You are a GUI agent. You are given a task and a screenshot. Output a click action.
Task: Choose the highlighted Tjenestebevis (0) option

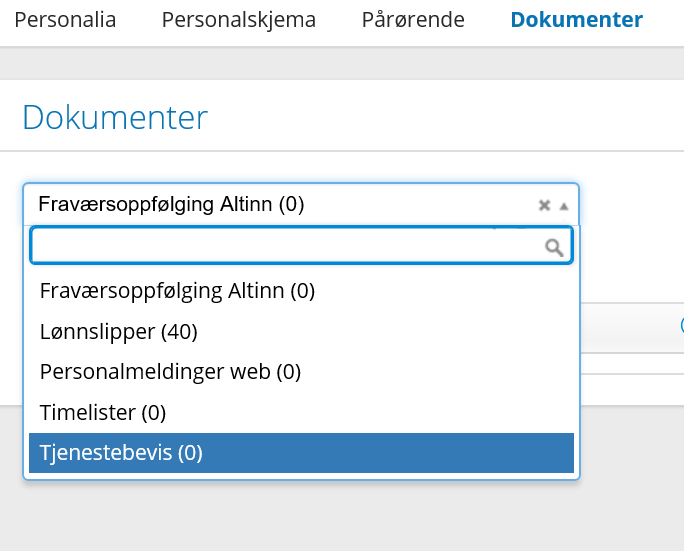pyautogui.click(x=301, y=453)
